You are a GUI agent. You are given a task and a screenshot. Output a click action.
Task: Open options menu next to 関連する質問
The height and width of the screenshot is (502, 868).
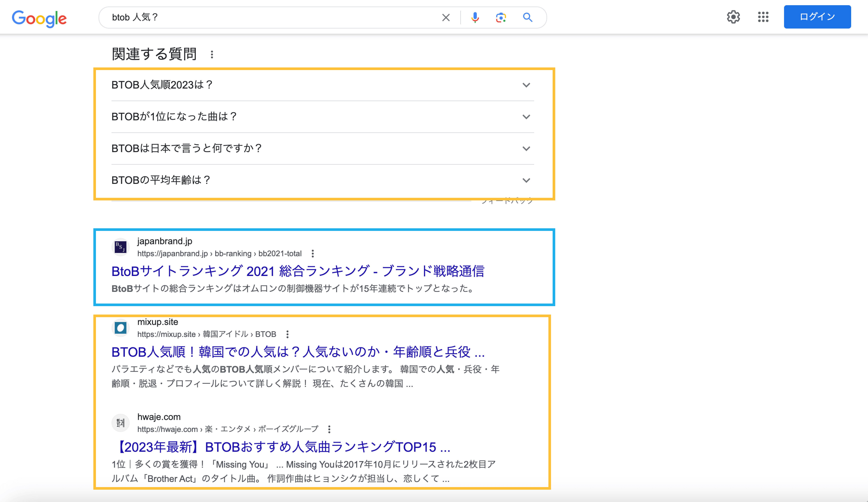(x=212, y=54)
